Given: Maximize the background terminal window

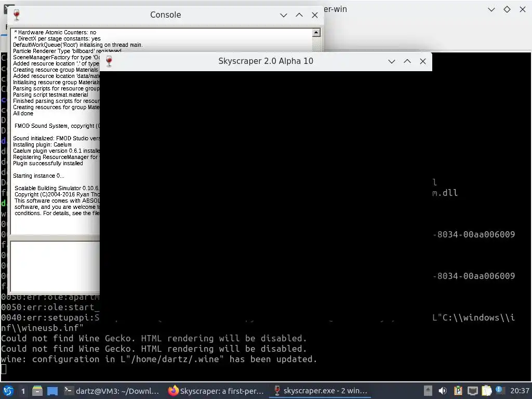Looking at the screenshot, I should coord(507,9).
